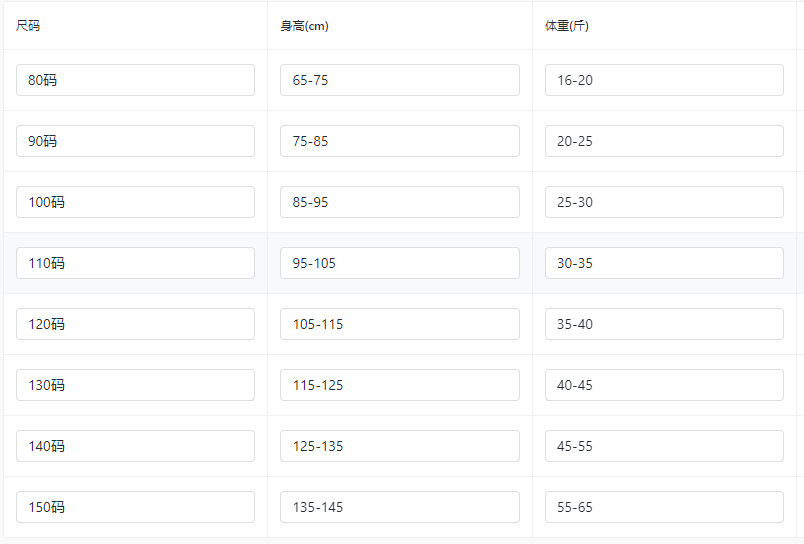Click the 25-30 weight input
The height and width of the screenshot is (544, 804).
tap(664, 202)
